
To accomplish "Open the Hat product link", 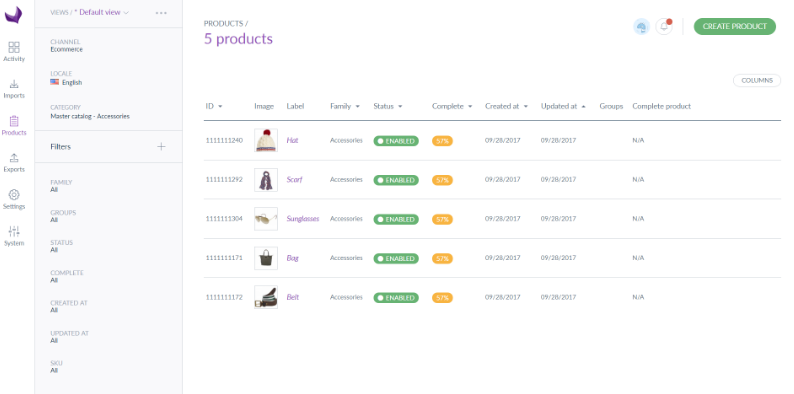I will [292, 140].
